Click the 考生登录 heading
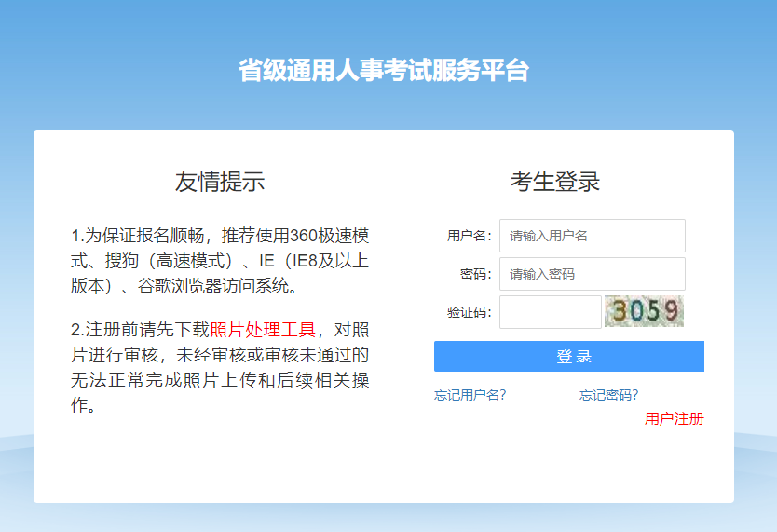The width and height of the screenshot is (777, 532). click(x=555, y=182)
